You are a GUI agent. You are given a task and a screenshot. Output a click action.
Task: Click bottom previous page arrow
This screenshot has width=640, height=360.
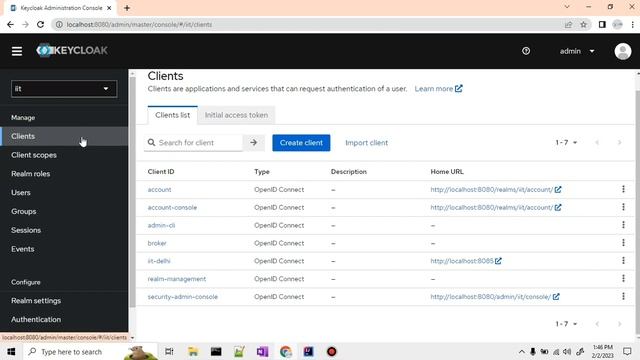click(597, 324)
